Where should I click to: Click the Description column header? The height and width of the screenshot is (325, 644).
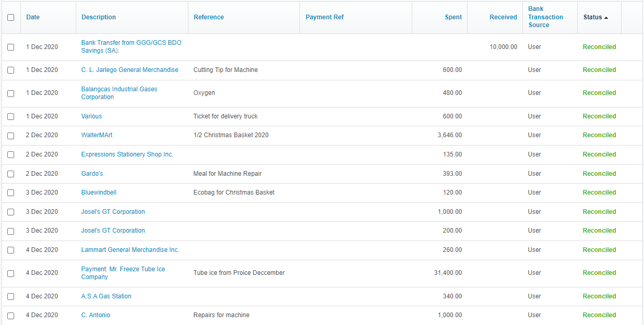[99, 17]
